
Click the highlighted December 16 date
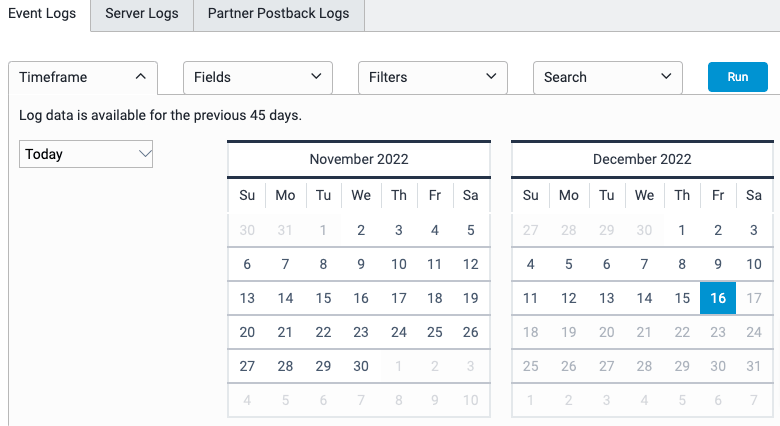[x=718, y=298]
